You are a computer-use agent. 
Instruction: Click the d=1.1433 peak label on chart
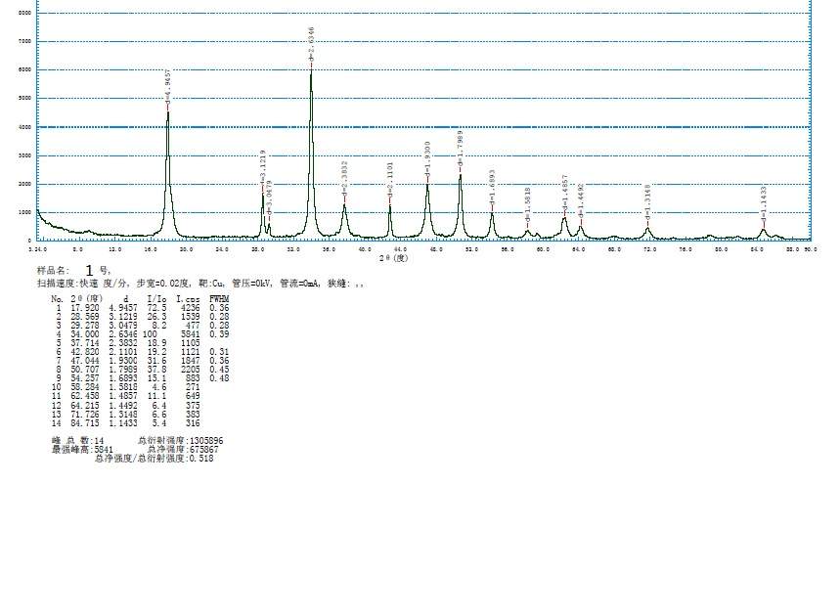coord(764,202)
